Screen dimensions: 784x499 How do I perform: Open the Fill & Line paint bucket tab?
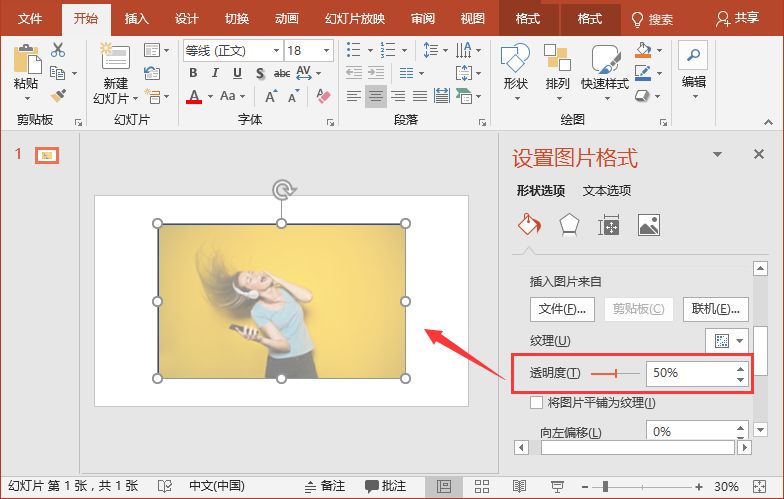point(528,225)
